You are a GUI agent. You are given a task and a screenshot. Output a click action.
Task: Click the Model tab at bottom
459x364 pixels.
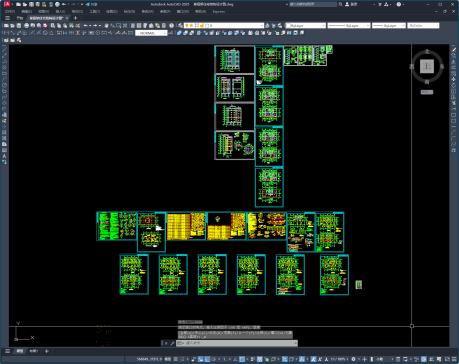pos(20,351)
